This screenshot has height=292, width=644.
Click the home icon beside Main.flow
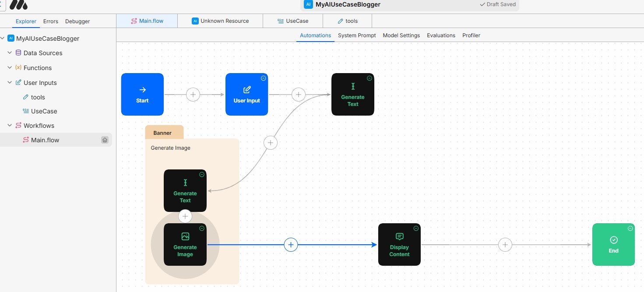coord(105,140)
